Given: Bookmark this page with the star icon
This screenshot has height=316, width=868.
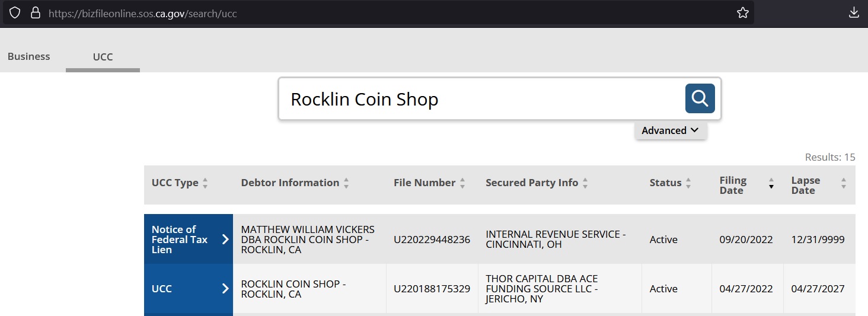Looking at the screenshot, I should click(x=742, y=12).
